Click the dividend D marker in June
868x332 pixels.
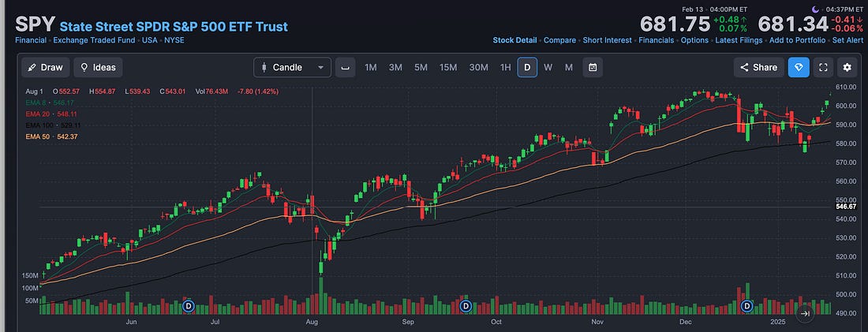pyautogui.click(x=189, y=305)
